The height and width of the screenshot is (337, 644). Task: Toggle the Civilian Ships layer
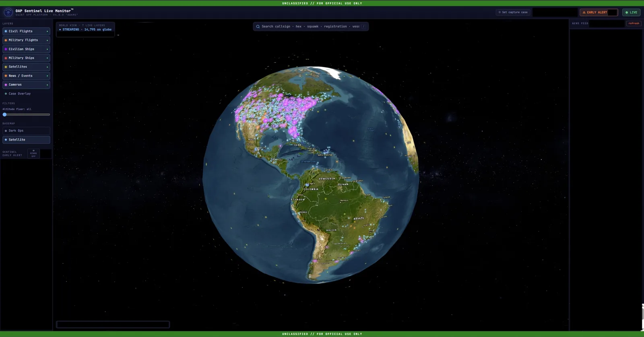[x=26, y=49]
